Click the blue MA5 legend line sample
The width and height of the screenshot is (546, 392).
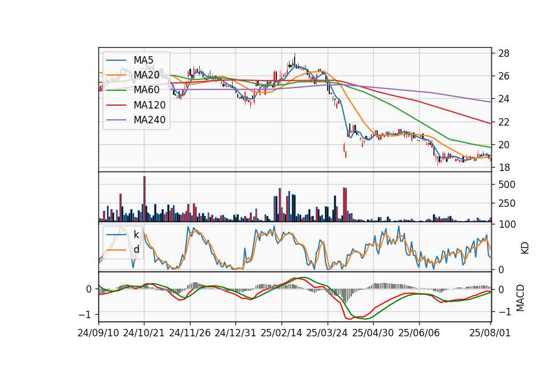click(x=116, y=61)
